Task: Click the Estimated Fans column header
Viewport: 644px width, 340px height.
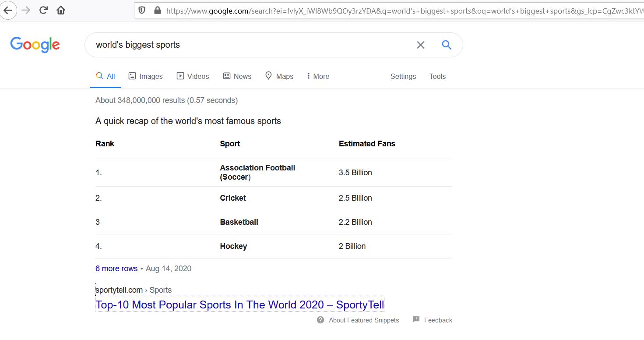Action: (x=367, y=144)
